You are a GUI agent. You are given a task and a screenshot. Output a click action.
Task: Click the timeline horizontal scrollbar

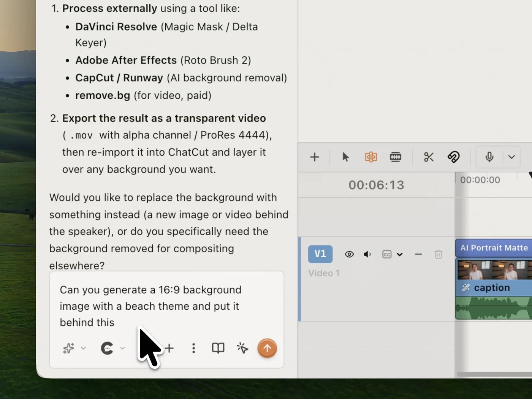(x=494, y=375)
